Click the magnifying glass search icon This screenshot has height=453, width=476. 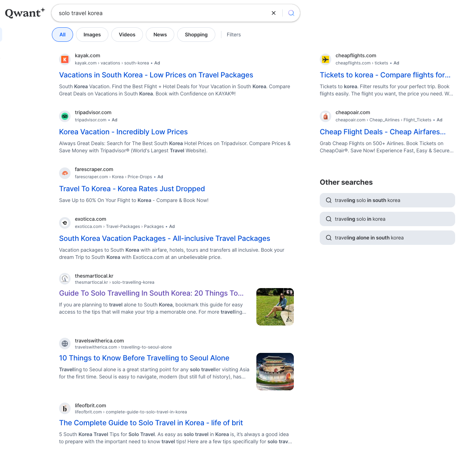[x=291, y=13]
